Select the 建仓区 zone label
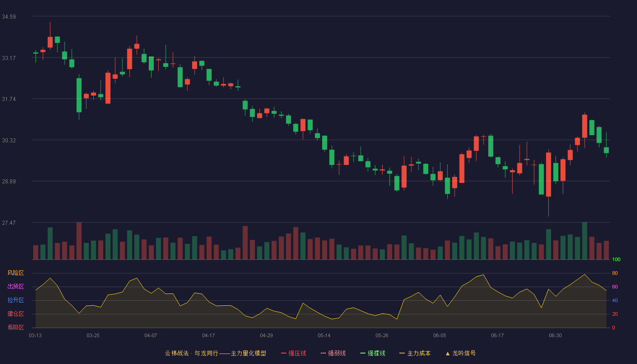 pyautogui.click(x=15, y=314)
